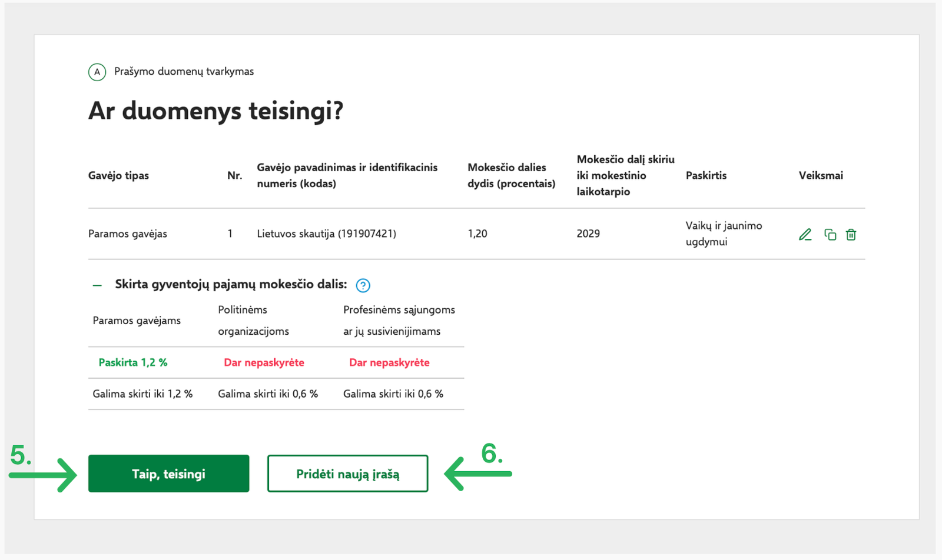Screen dimensions: 942x560
Task: Delete the Lietuvos skautija record via trash icon
Action: (851, 235)
